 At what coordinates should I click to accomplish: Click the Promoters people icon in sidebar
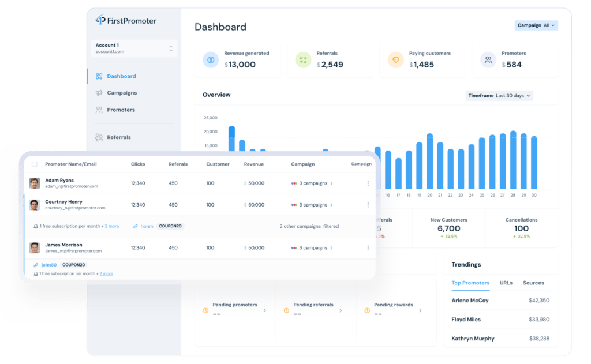99,110
